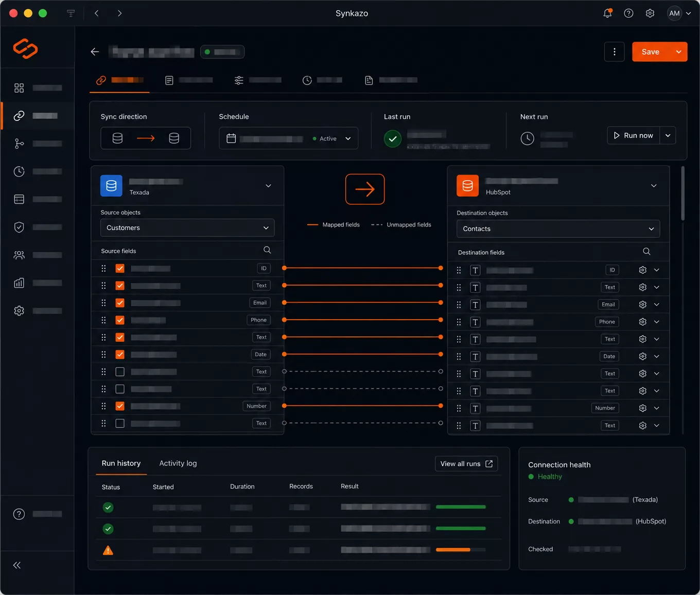The image size is (700, 595).
Task: Uncheck the source field checkbox with the Email type
Action: (120, 303)
